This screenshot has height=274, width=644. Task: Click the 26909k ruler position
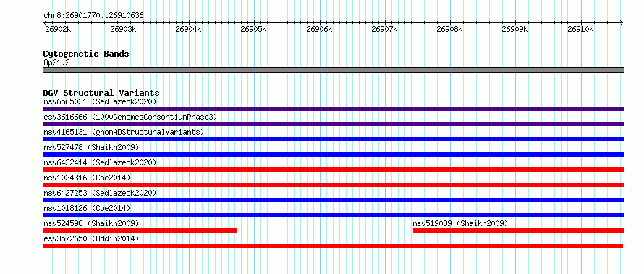pos(515,30)
